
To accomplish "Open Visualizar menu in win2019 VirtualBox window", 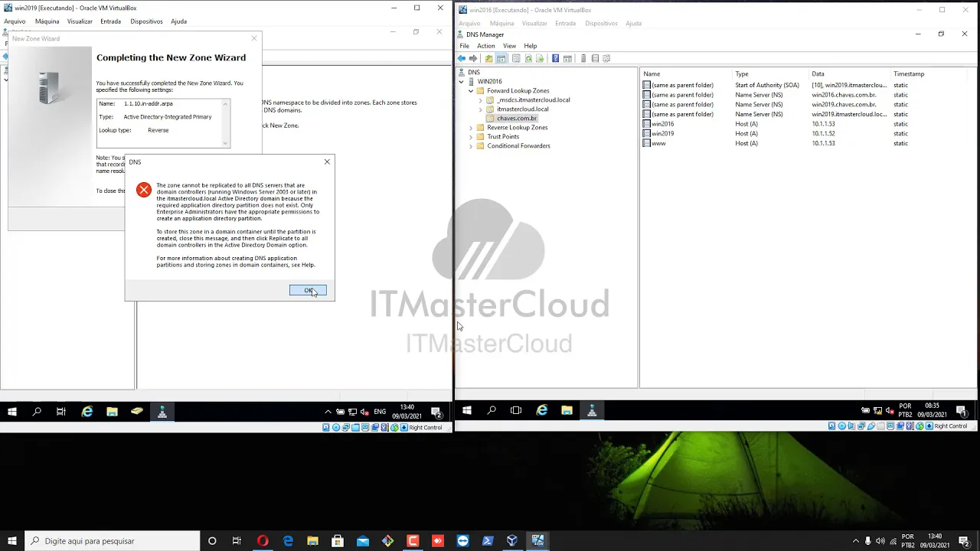I will point(80,21).
